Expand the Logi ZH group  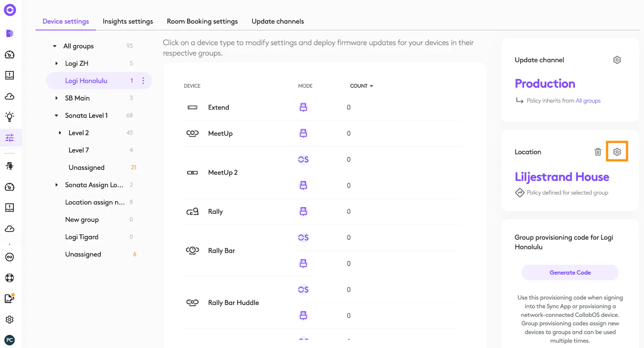coord(56,64)
